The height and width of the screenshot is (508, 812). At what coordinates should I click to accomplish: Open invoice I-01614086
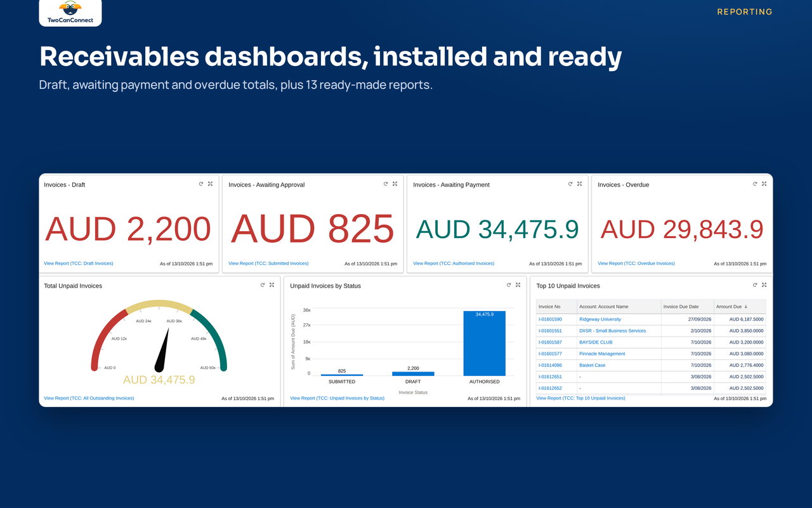tap(550, 365)
